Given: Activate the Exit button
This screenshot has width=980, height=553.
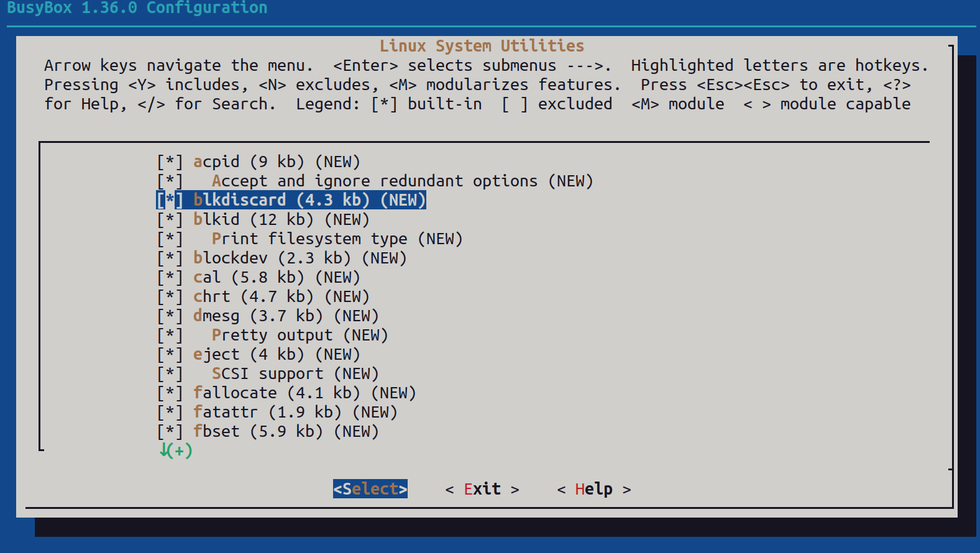Looking at the screenshot, I should click(x=482, y=489).
